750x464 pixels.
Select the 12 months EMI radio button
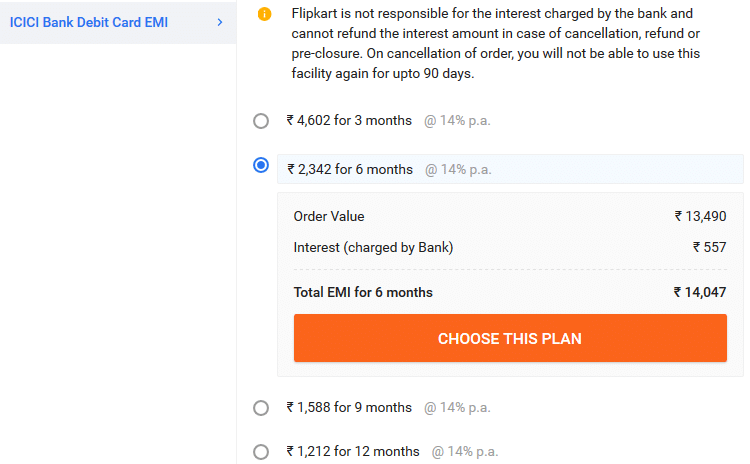[261, 452]
